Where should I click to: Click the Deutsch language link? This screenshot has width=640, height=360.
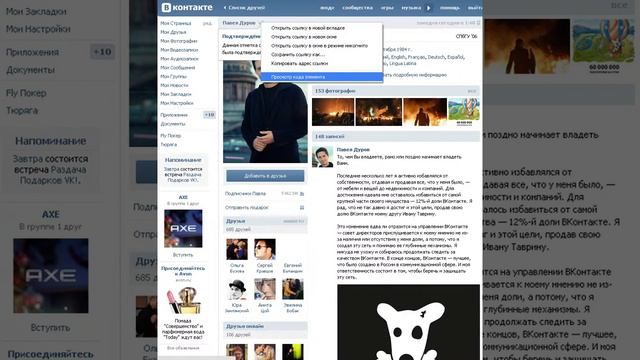tap(436, 57)
